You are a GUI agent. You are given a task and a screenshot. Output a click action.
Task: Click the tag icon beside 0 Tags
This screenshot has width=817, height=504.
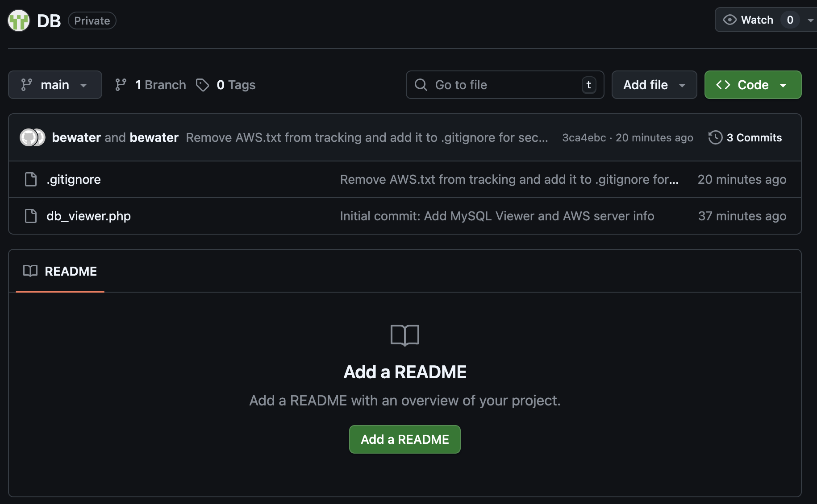[x=202, y=85]
